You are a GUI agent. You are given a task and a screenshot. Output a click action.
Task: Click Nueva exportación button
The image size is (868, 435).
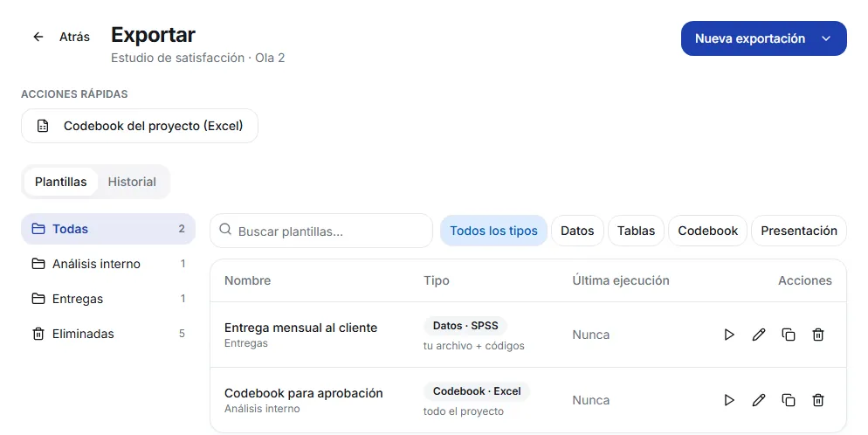[x=763, y=38]
